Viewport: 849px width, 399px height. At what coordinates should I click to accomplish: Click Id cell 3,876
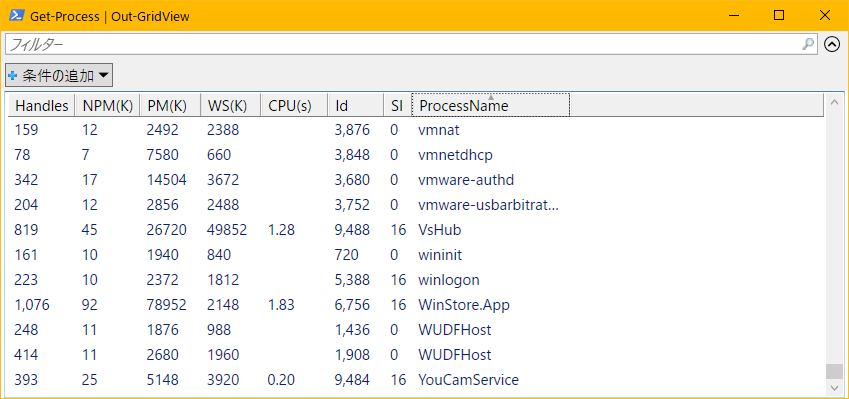coord(352,130)
